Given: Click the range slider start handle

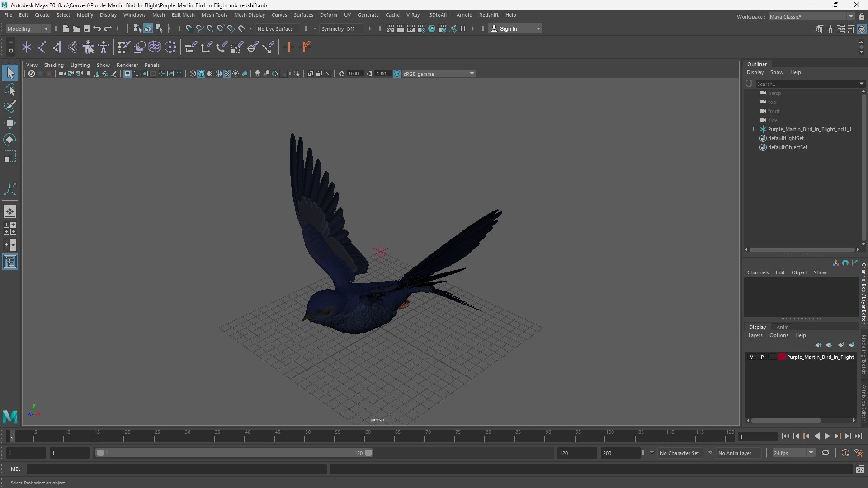Looking at the screenshot, I should (x=100, y=453).
